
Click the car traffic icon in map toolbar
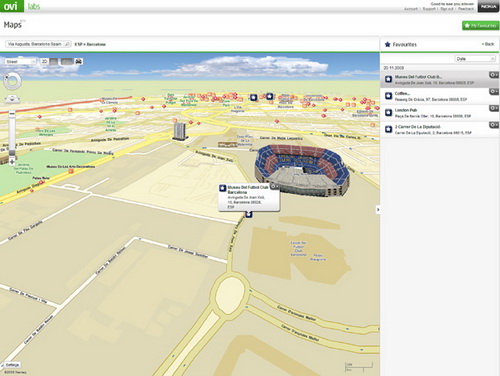79,61
